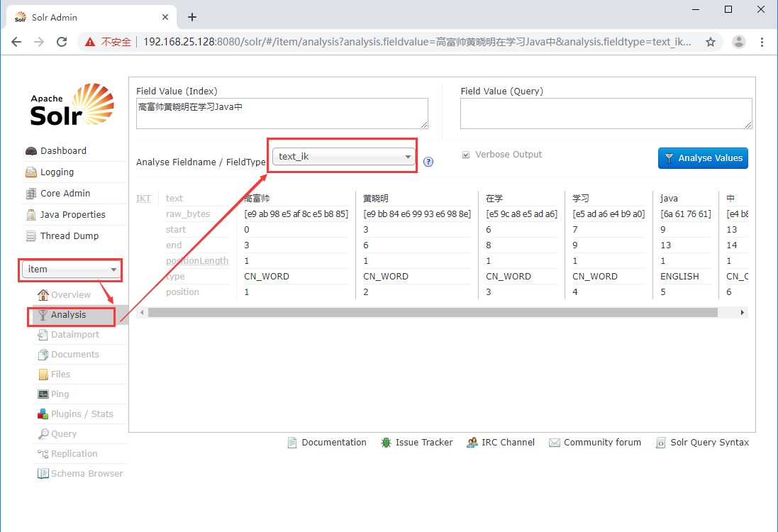This screenshot has width=778, height=532.
Task: Click the Documents icon
Action: point(43,355)
